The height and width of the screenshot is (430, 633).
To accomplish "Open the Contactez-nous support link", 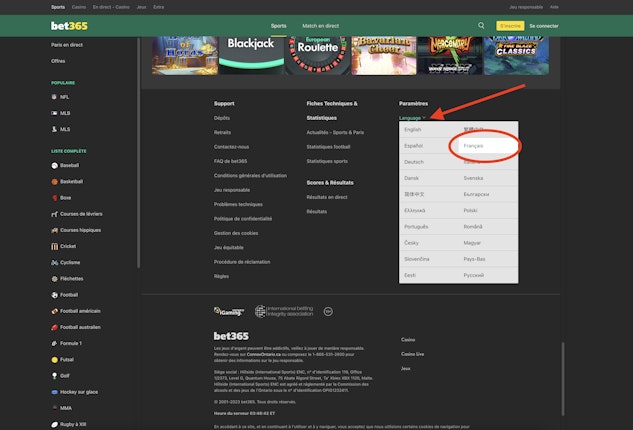I will tap(232, 146).
